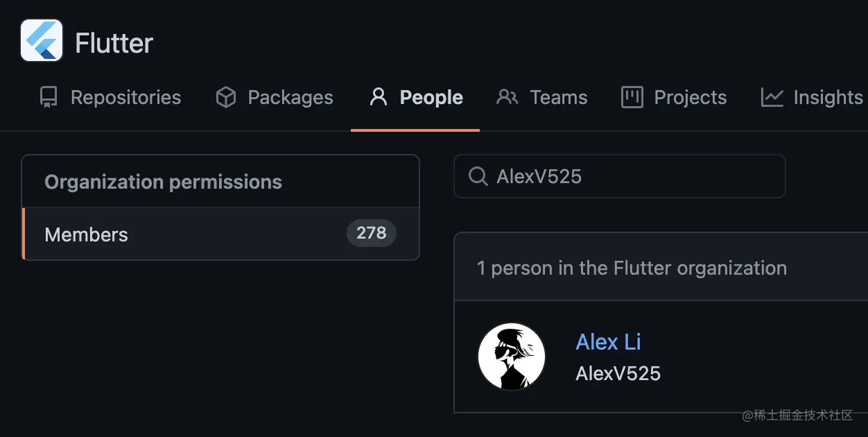Click the Projects board icon
868x437 pixels.
(632, 98)
